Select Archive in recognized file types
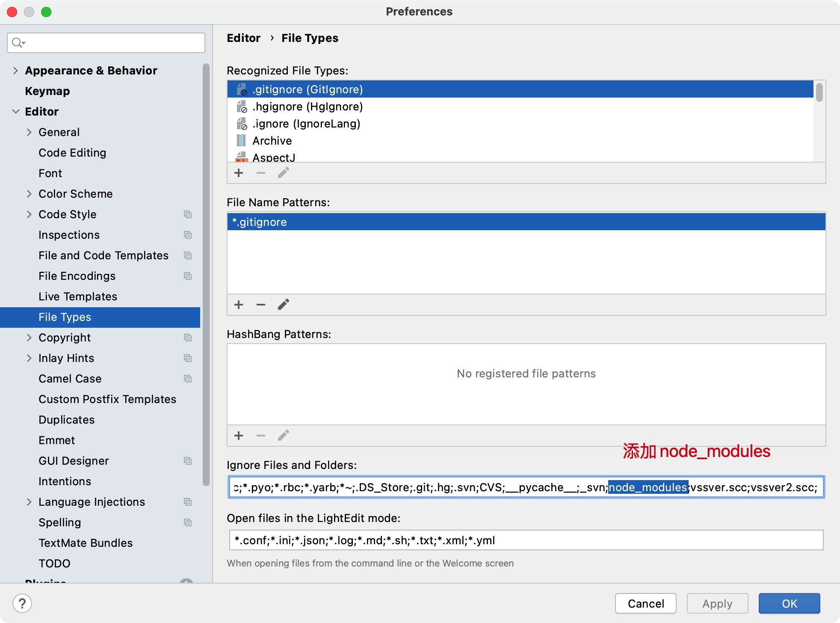The image size is (840, 623). click(272, 141)
